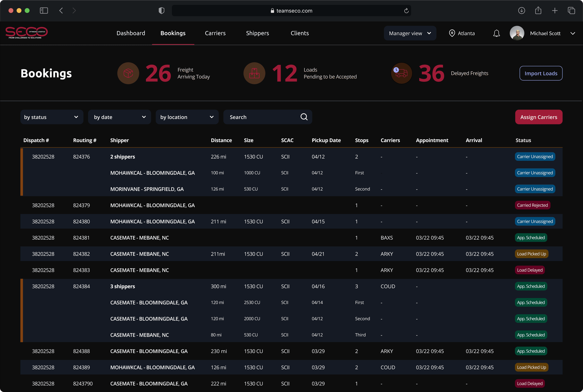Screen dimensions: 583x392
Task: Click the Delayed Freights truck icon
Action: [x=401, y=73]
